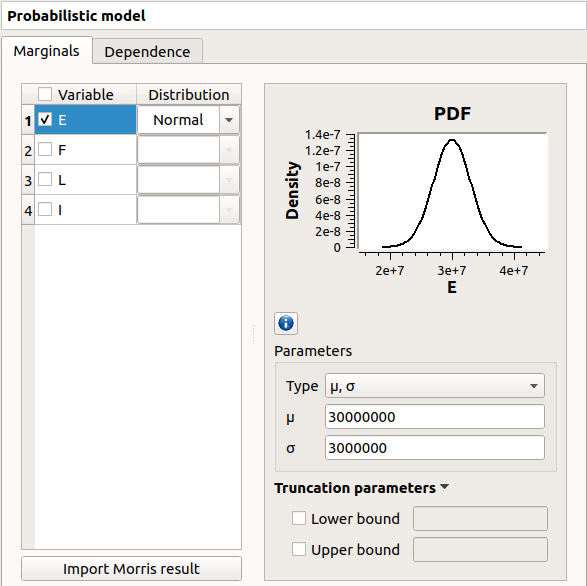Click row number 1 header
This screenshot has width=587, height=586.
[28, 120]
